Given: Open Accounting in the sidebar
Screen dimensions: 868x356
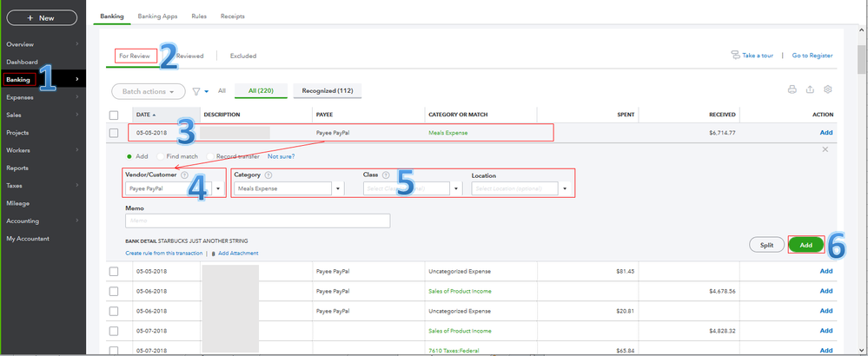Looking at the screenshot, I should [23, 221].
